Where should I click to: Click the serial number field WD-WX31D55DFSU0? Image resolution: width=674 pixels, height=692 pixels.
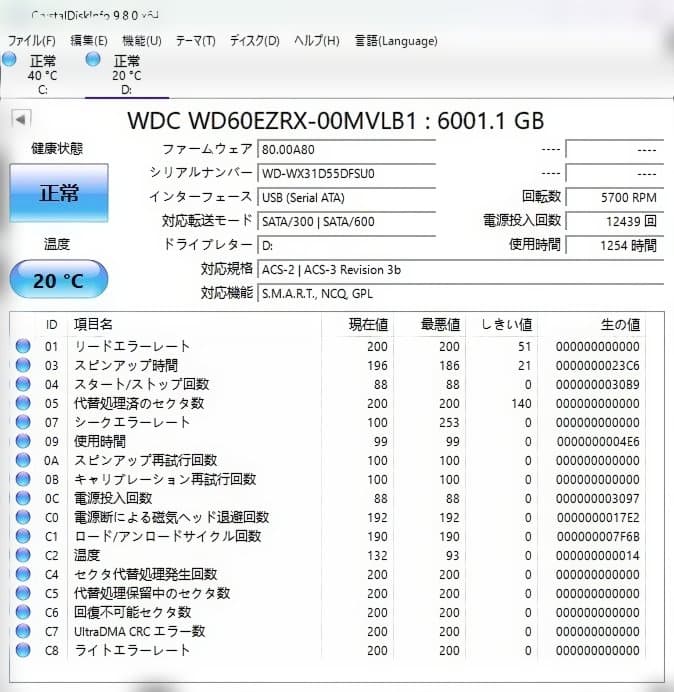346,173
